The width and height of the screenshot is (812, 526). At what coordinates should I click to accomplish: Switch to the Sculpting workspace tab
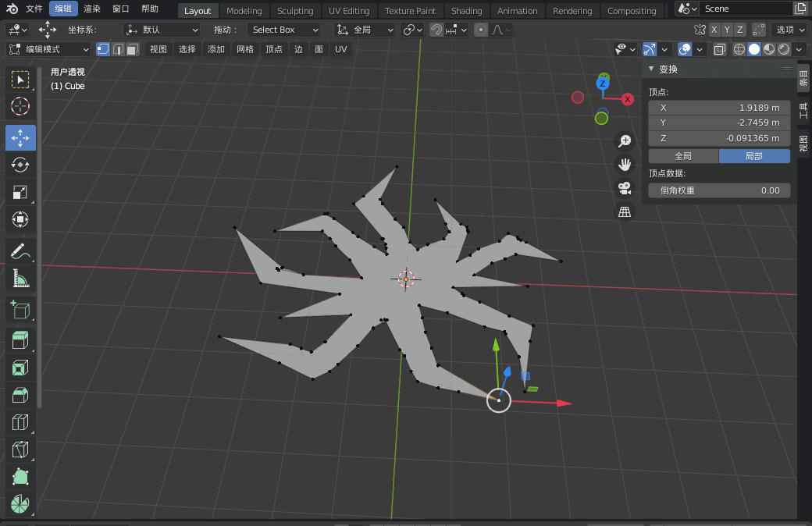[295, 11]
